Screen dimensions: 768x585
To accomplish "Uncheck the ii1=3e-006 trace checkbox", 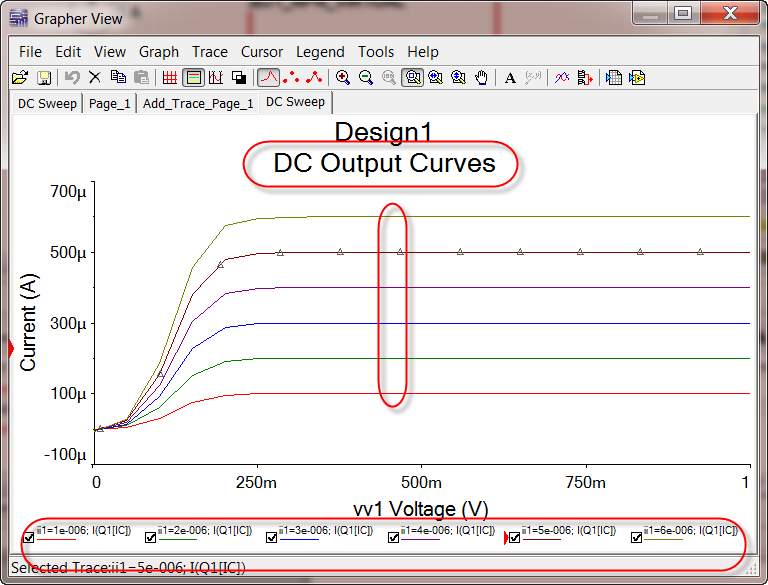I will point(271,537).
